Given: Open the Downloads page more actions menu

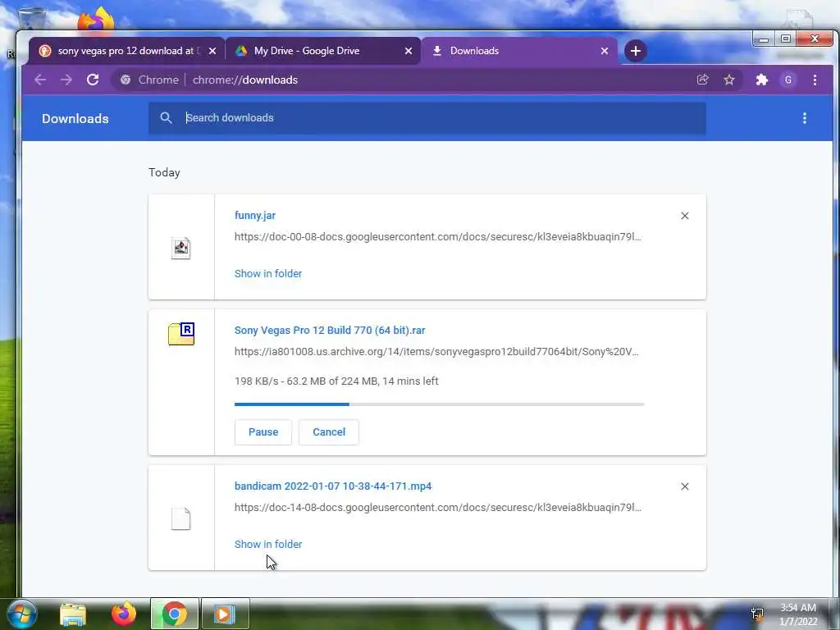Looking at the screenshot, I should 804,118.
